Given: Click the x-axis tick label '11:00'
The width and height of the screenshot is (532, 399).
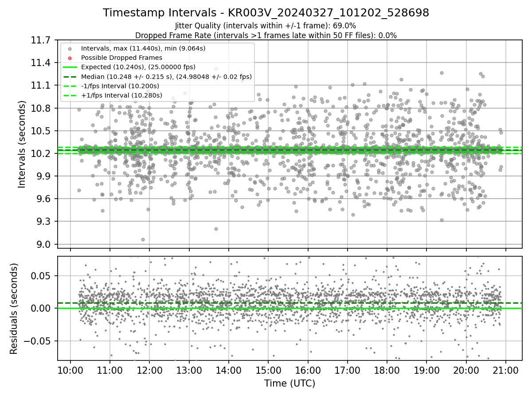Looking at the screenshot, I should point(110,370).
